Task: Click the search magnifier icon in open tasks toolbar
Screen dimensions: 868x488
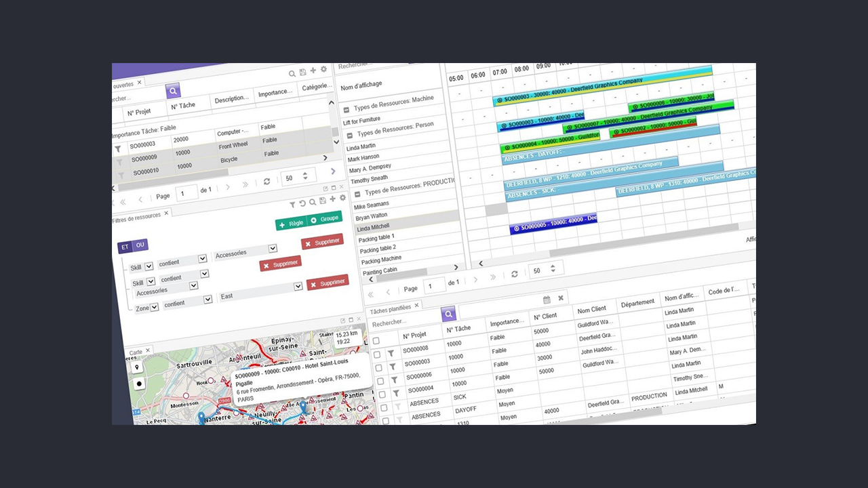Action: click(x=292, y=74)
